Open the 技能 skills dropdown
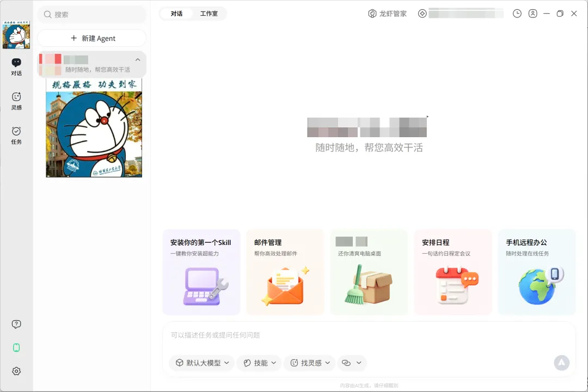Screen dimensions: 588x392 click(x=260, y=363)
